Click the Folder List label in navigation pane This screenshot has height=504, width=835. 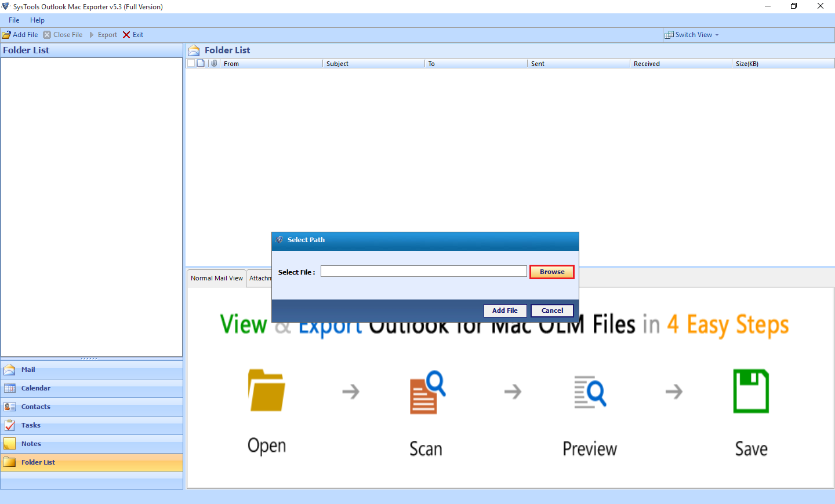click(38, 462)
